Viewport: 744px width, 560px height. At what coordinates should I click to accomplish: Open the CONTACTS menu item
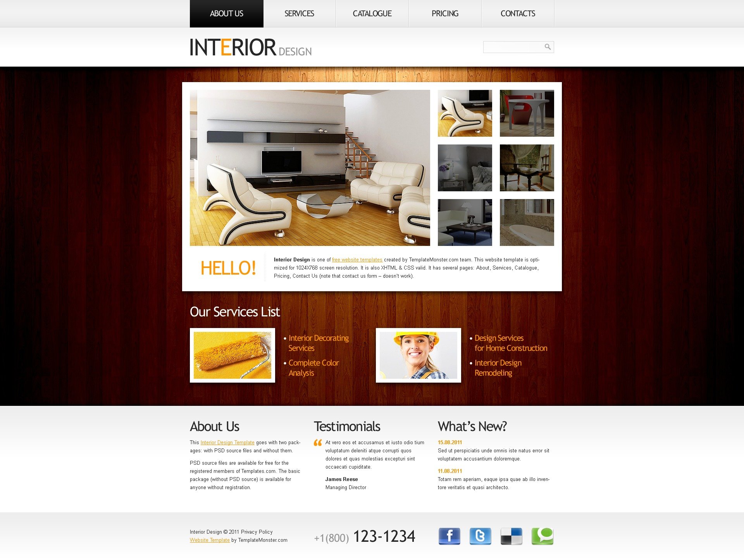517,14
